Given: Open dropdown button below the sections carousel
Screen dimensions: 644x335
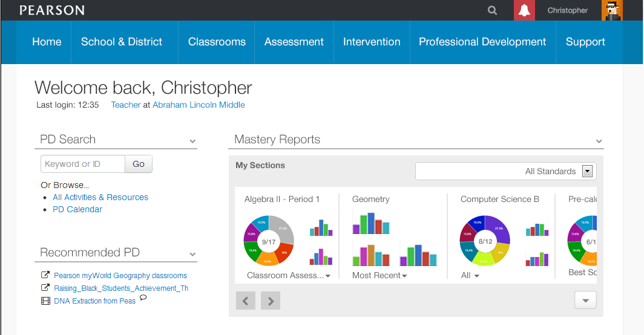Looking at the screenshot, I should (x=585, y=300).
